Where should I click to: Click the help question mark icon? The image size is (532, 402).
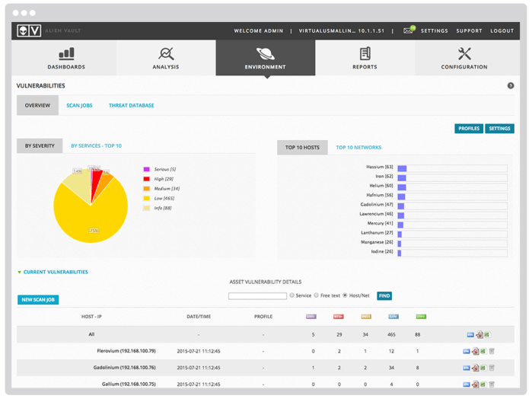(511, 86)
